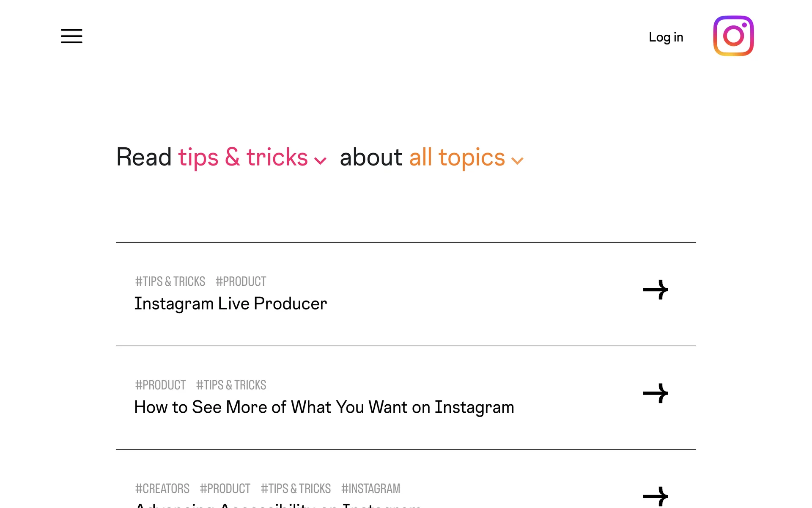Screen dimensions: 812x508
Task: Select #PRODUCT tag on Live Producer article
Action: [241, 282]
